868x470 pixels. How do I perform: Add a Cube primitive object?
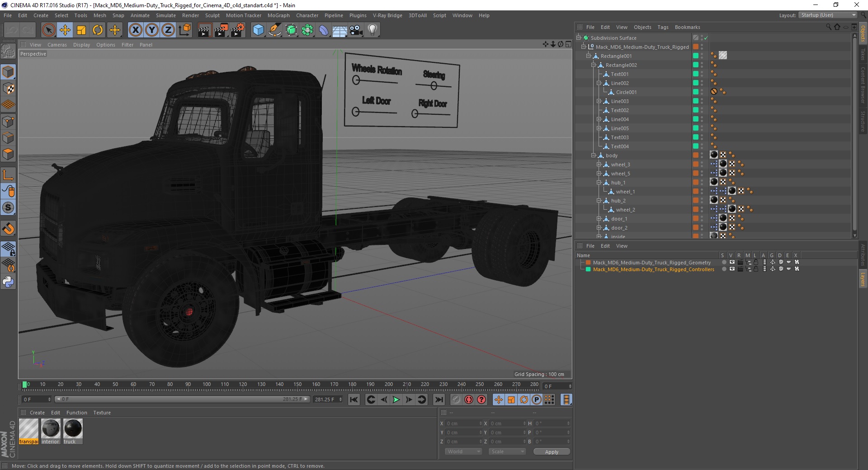coord(258,30)
